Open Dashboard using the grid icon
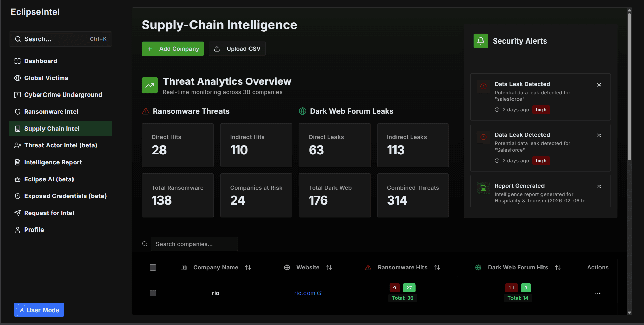Screen dimensions: 644x325 (18, 61)
